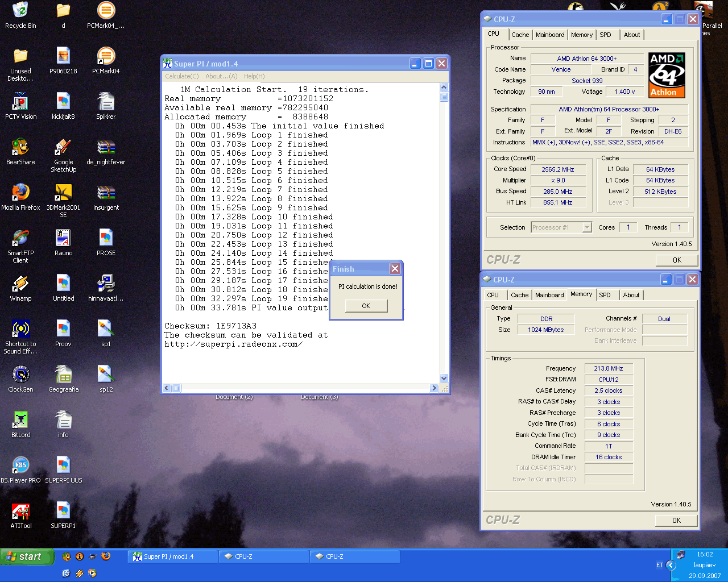Select the SmartFTP Client icon
This screenshot has height=582, width=728.
tap(20, 247)
